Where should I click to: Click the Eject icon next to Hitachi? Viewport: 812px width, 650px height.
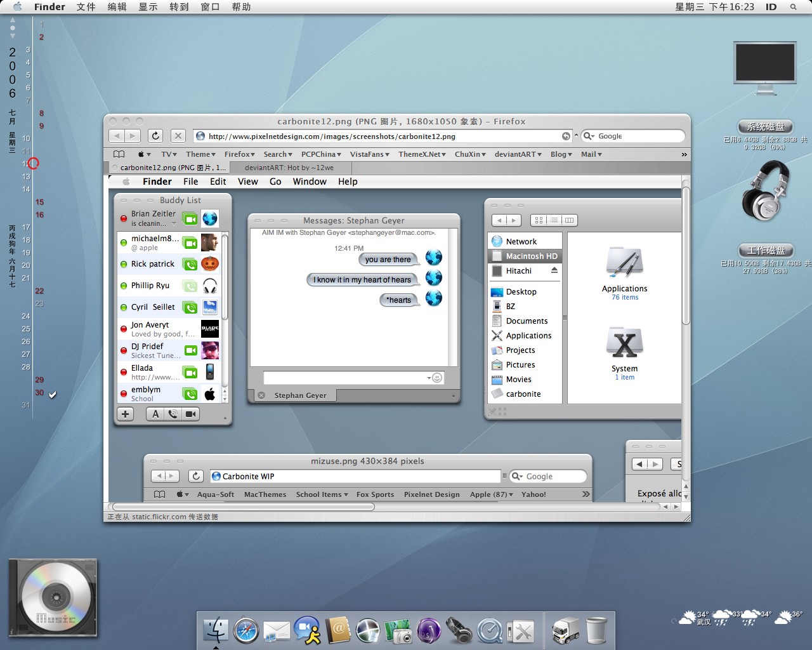coord(554,270)
